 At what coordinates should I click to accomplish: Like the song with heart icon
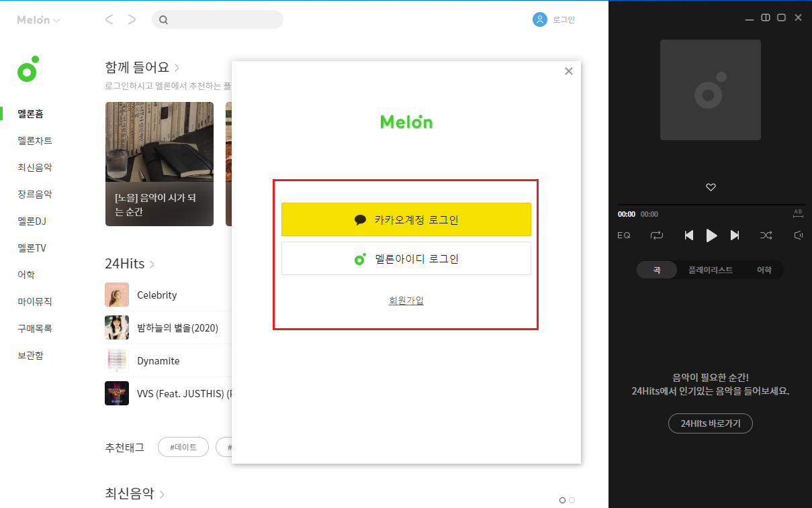(x=711, y=187)
